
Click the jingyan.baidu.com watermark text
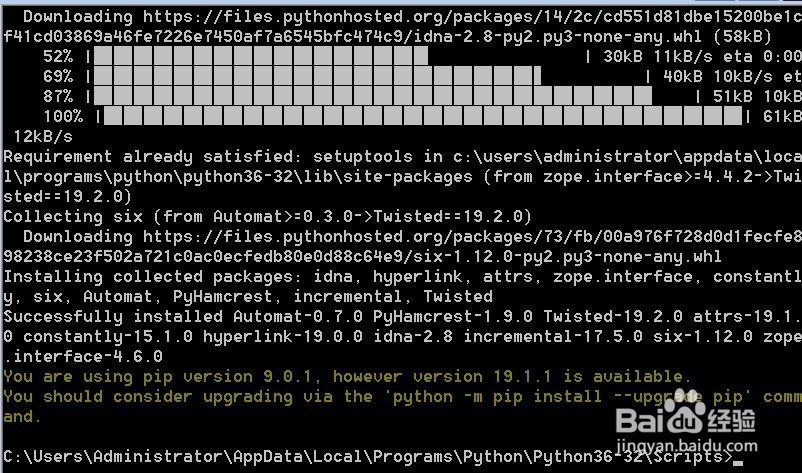click(686, 445)
